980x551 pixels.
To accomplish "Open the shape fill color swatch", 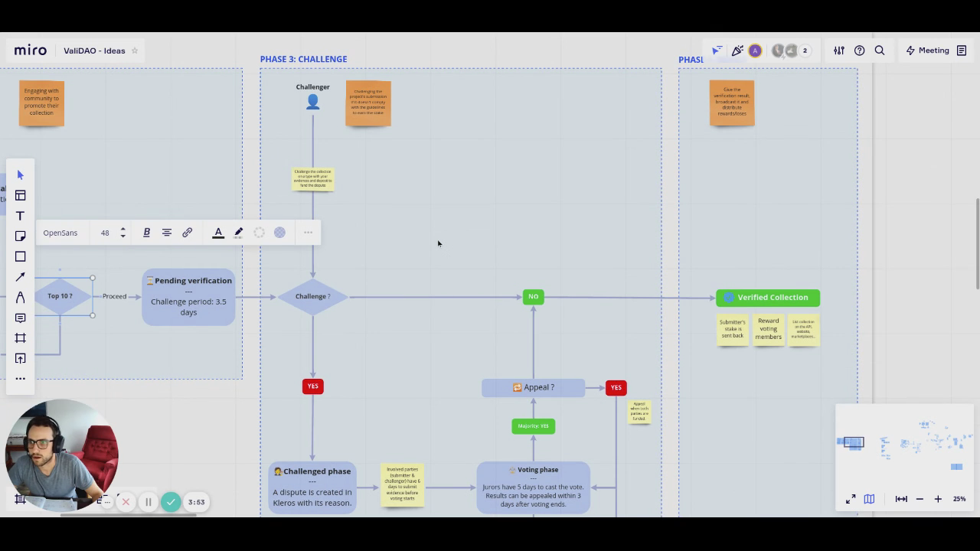I will 279,233.
